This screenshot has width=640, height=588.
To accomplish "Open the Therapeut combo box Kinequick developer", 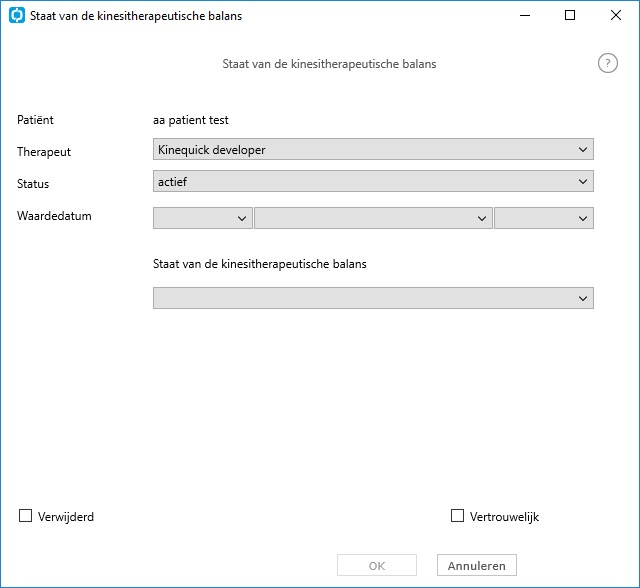I will pos(373,149).
